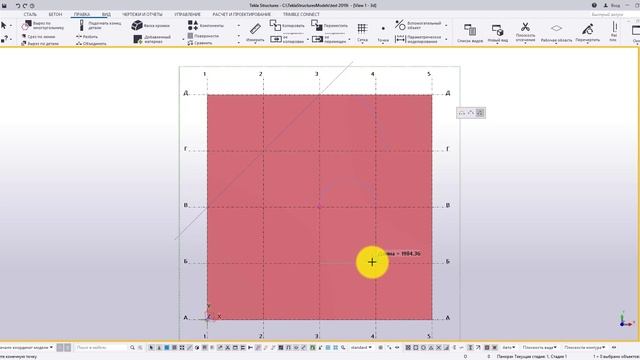640x360 pixels.
Task: Open the БЕТОН ribbon tab
Action: click(55, 14)
